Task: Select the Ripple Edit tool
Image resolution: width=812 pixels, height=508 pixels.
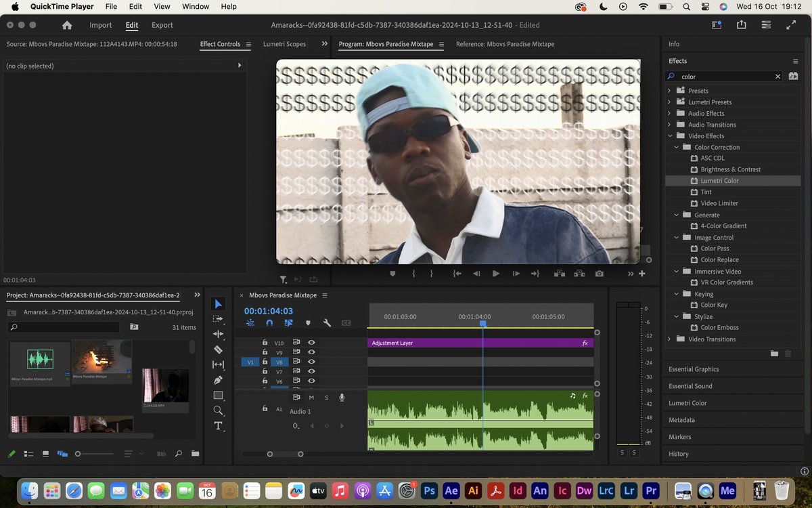Action: 218,334
